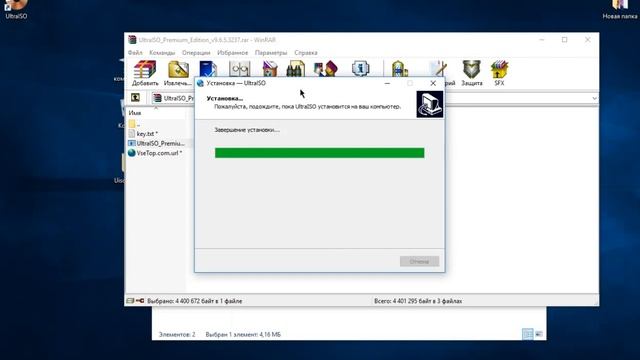Select the UltraISO_Premiu... file in WinRAR list
Image resolution: width=640 pixels, height=360 pixels.
pyautogui.click(x=157, y=143)
